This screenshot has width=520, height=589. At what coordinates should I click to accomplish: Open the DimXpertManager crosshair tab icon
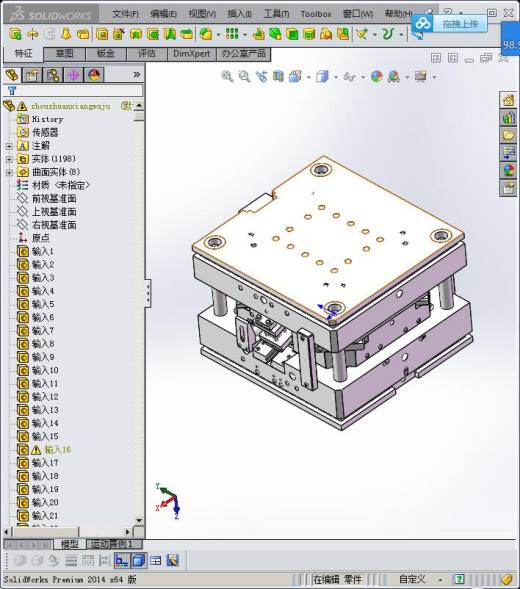(x=73, y=75)
